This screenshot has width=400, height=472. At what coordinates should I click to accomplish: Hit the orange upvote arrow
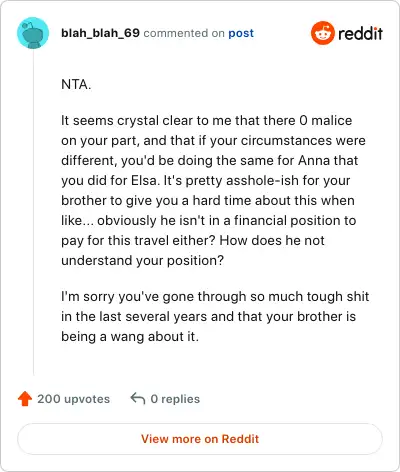pyautogui.click(x=25, y=399)
